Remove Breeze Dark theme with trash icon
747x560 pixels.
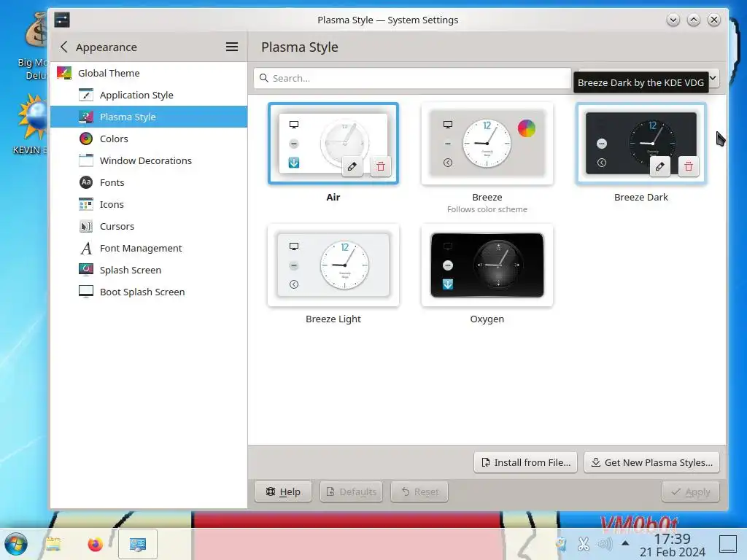(689, 166)
